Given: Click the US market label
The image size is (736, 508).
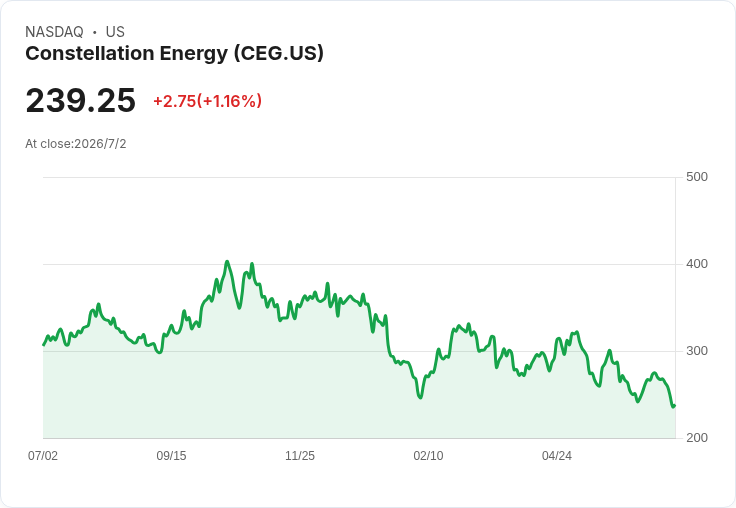Looking at the screenshot, I should click(115, 32).
